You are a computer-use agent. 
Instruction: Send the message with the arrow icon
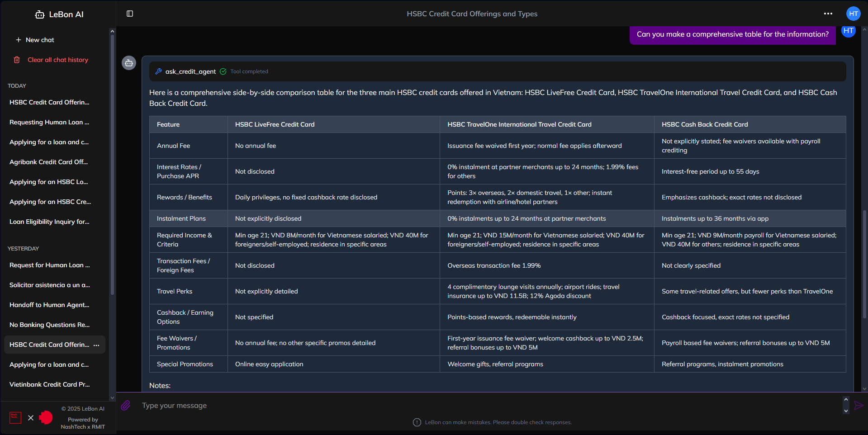859,406
